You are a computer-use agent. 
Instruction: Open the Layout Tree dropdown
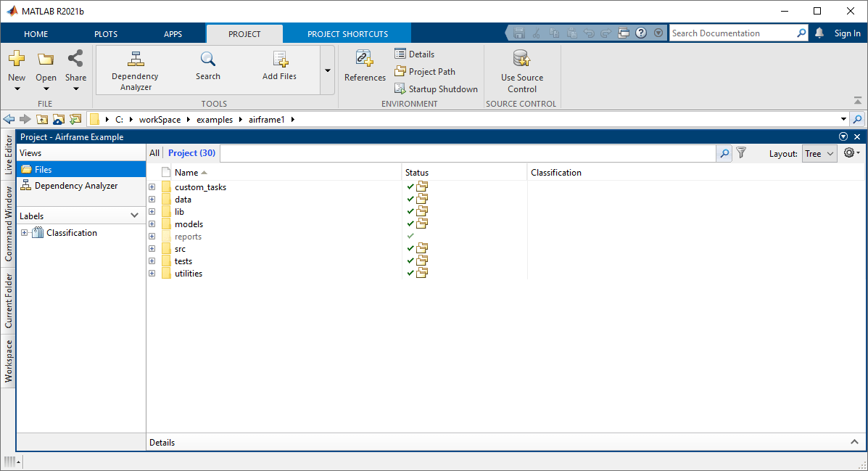click(819, 153)
